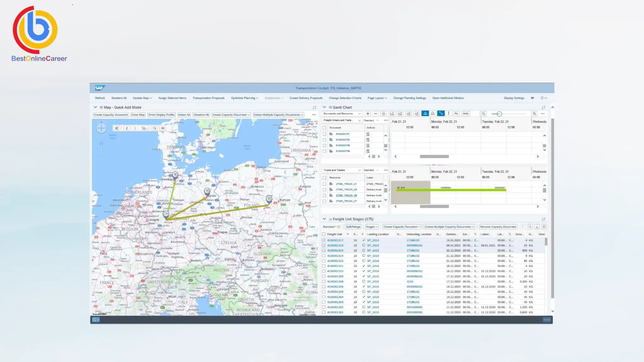Screen dimensions: 644x362
Task: Open freight unit link 4100001310
Action: 335,271
